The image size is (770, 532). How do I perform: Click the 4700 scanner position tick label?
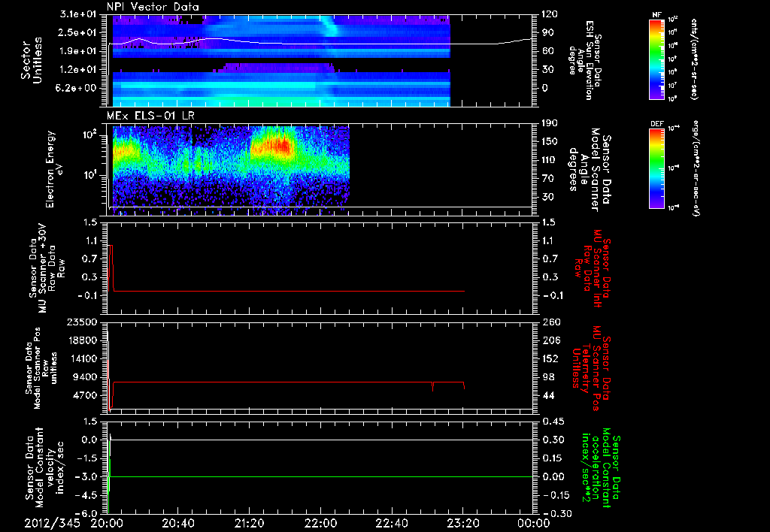[x=84, y=395]
